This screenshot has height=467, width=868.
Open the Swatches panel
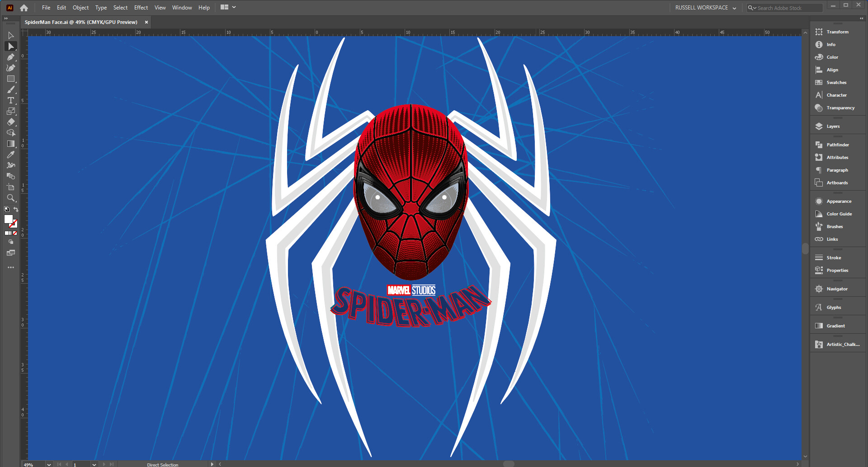836,82
